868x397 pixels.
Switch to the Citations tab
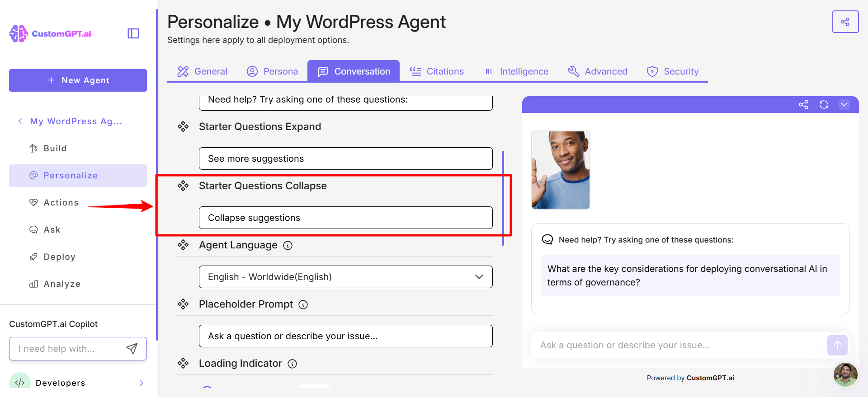coord(437,71)
